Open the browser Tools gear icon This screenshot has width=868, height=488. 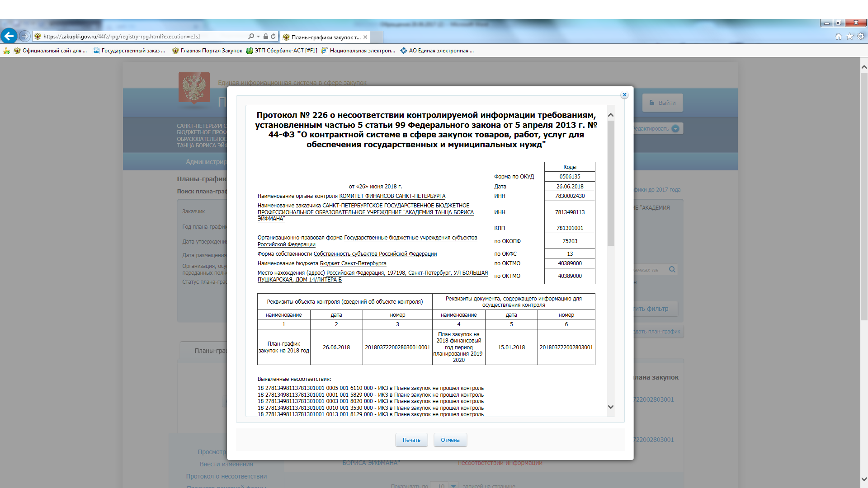[861, 37]
